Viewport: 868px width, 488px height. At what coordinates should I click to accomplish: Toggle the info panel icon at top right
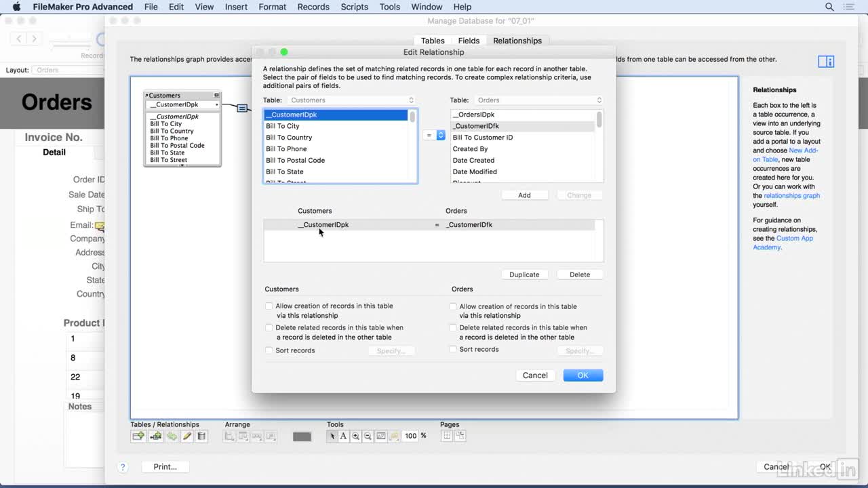[826, 62]
